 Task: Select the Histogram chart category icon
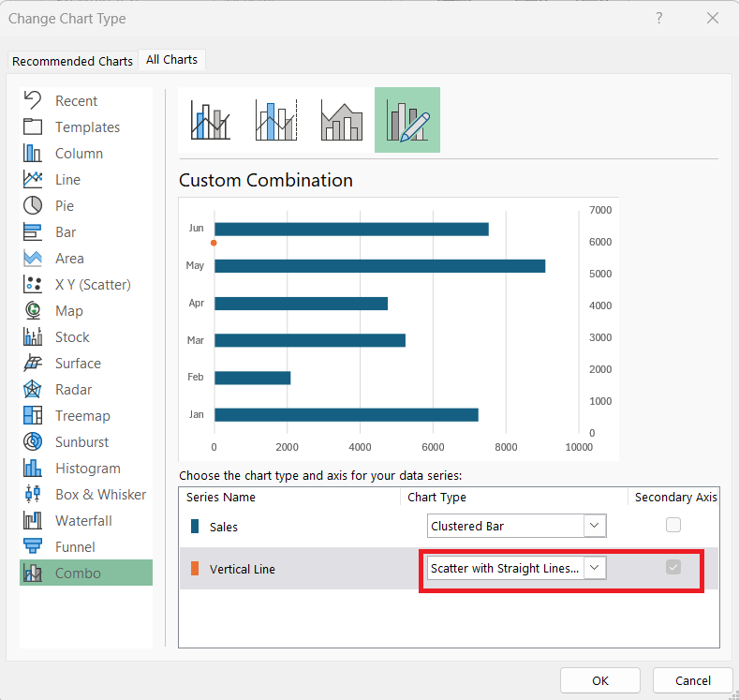[33, 469]
